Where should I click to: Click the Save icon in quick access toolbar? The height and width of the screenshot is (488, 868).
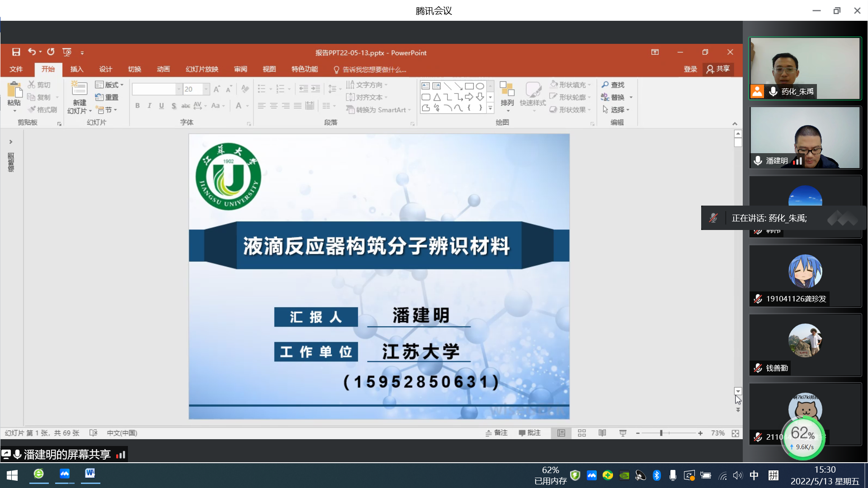[x=16, y=52]
